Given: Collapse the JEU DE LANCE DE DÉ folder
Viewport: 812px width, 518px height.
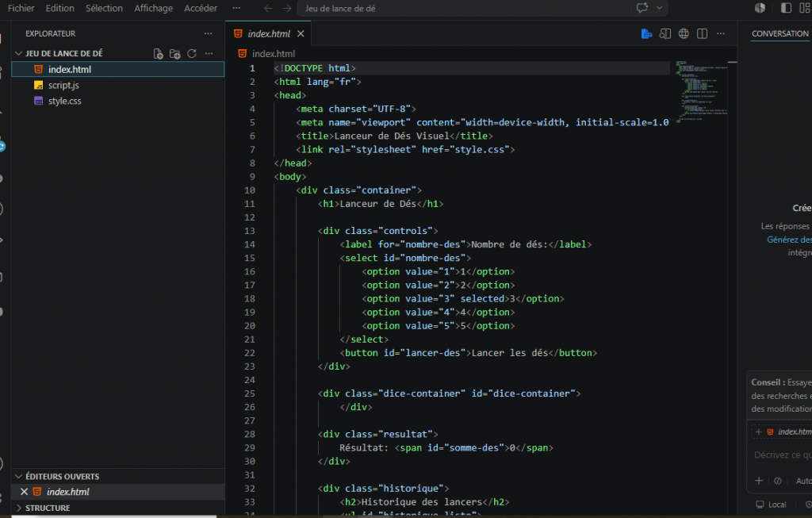Looking at the screenshot, I should tap(19, 53).
